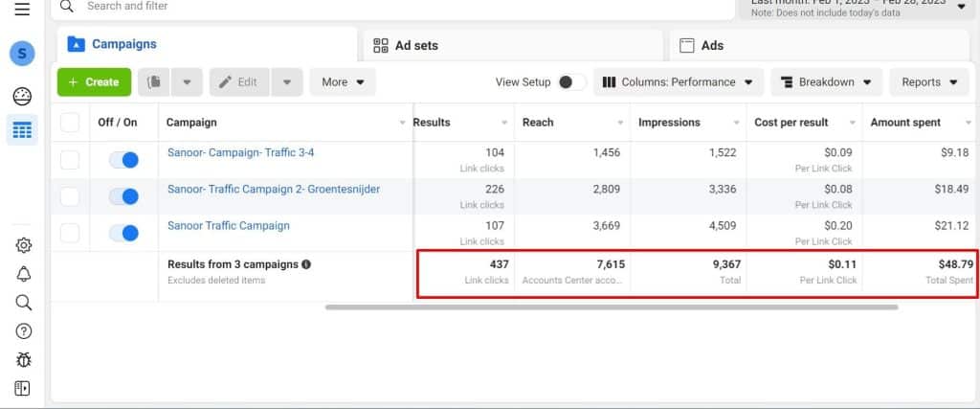980x409 pixels.
Task: Open the Reports dropdown
Action: point(929,82)
